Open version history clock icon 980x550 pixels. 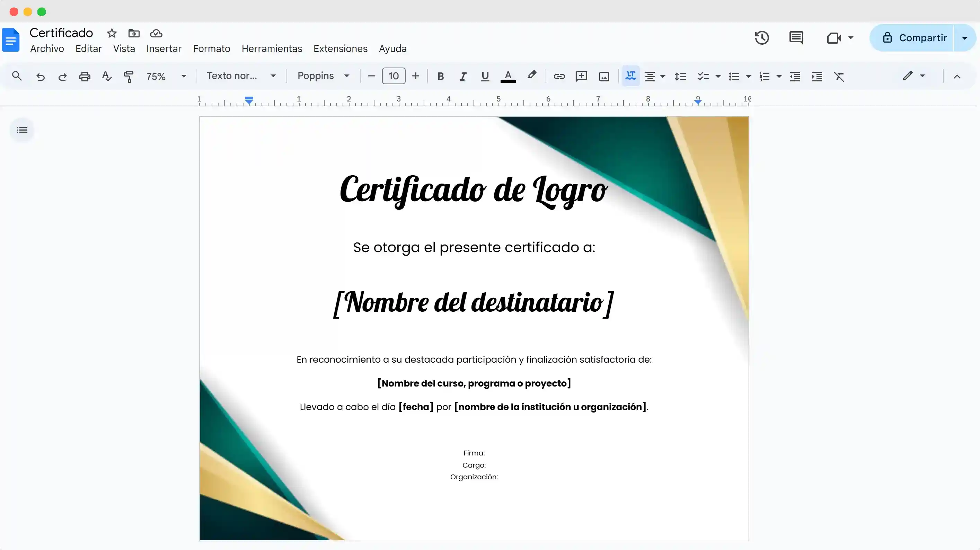tap(762, 38)
